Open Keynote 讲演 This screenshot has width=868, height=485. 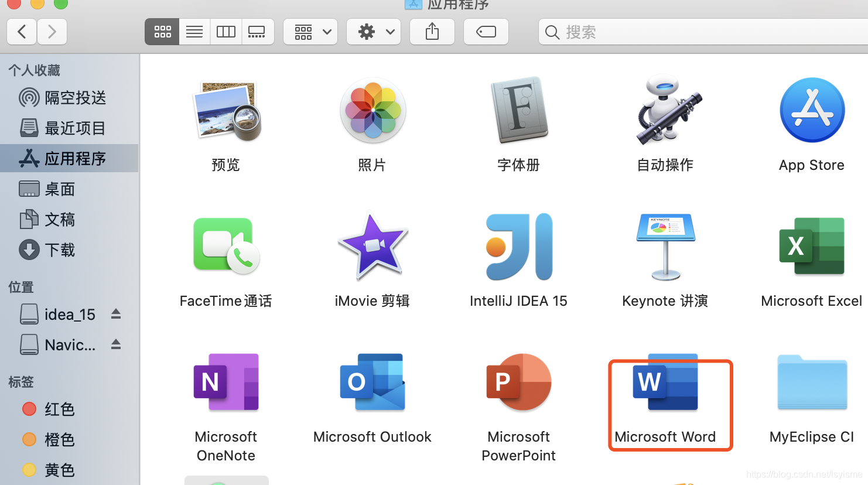tap(665, 246)
